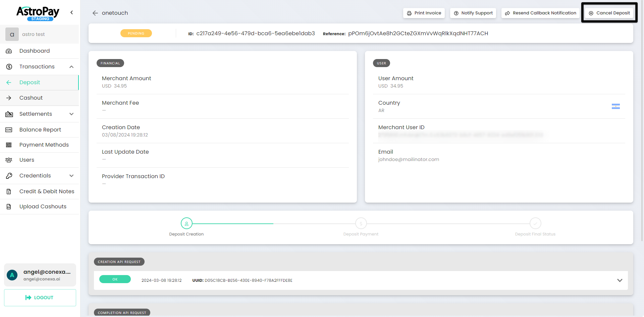The width and height of the screenshot is (644, 317).
Task: Open the Cashout transactions page
Action: pos(40,98)
